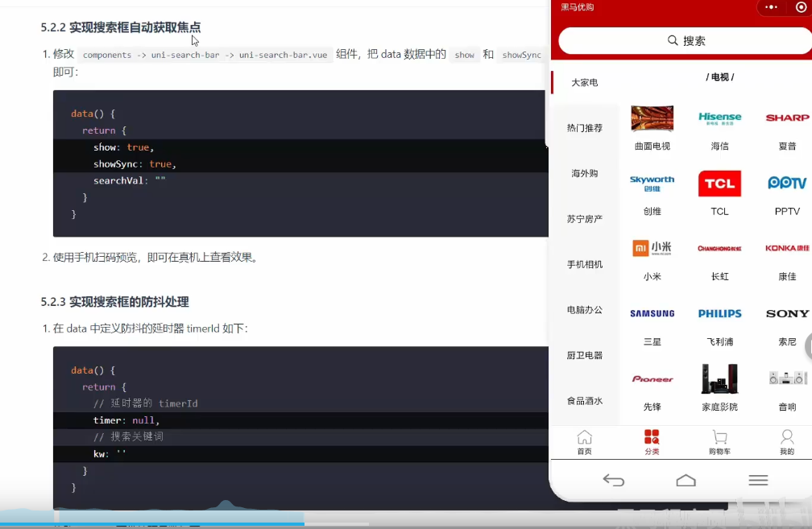Open the 我的 profile tab
Viewport: 812px width, 529px height.
pyautogui.click(x=787, y=443)
